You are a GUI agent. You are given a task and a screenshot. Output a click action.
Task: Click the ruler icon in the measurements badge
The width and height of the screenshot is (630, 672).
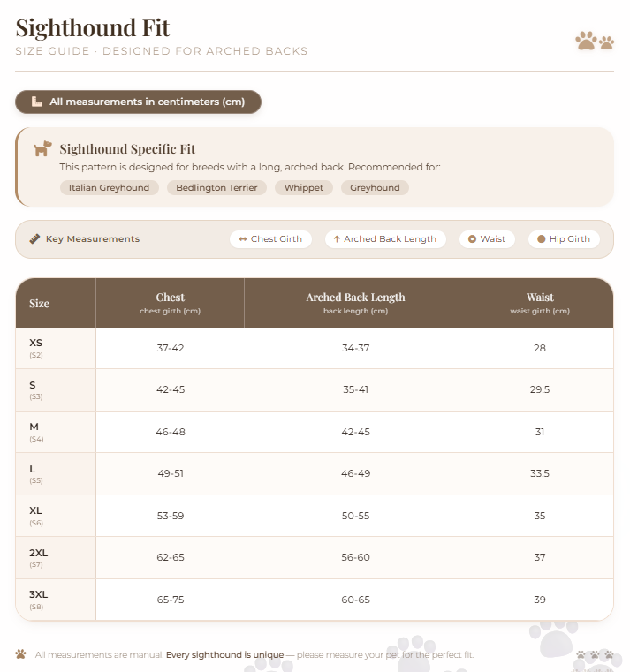[x=37, y=102]
